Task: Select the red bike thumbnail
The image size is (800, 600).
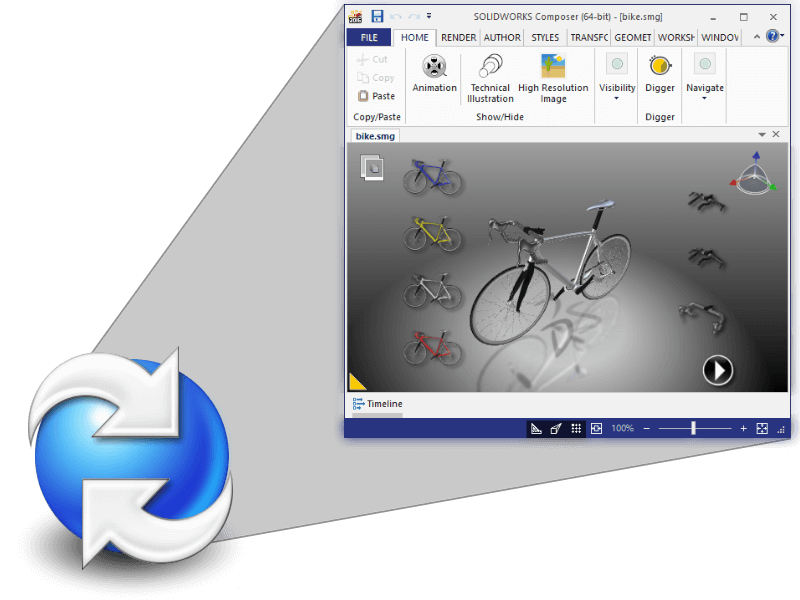Action: coord(432,348)
